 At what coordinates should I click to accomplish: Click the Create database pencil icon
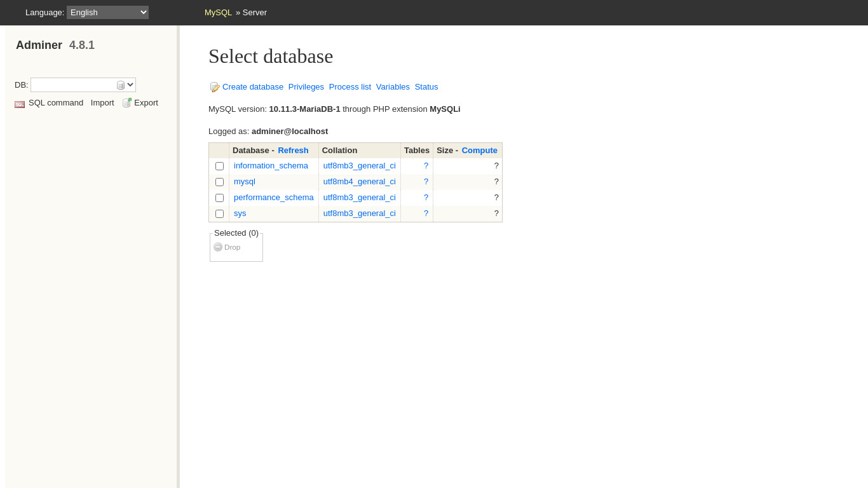coord(215,87)
